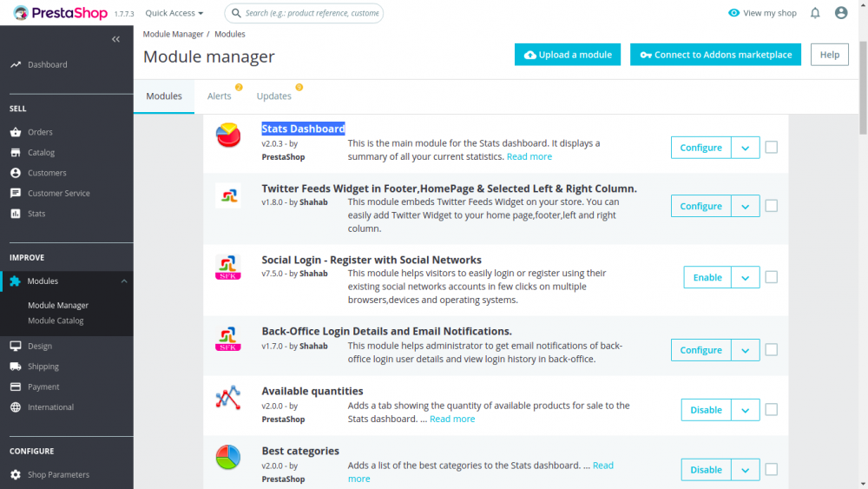Disable the Available quantities module
This screenshot has height=489, width=868.
pyautogui.click(x=706, y=410)
